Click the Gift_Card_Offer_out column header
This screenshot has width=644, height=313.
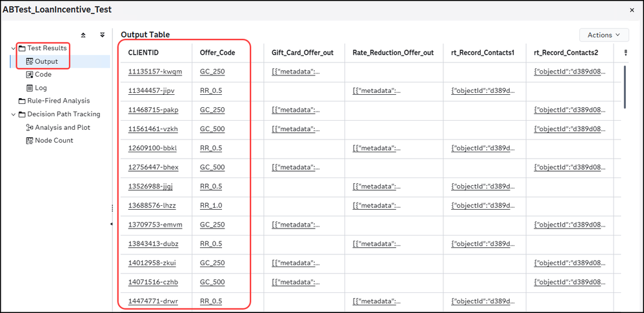pyautogui.click(x=302, y=52)
